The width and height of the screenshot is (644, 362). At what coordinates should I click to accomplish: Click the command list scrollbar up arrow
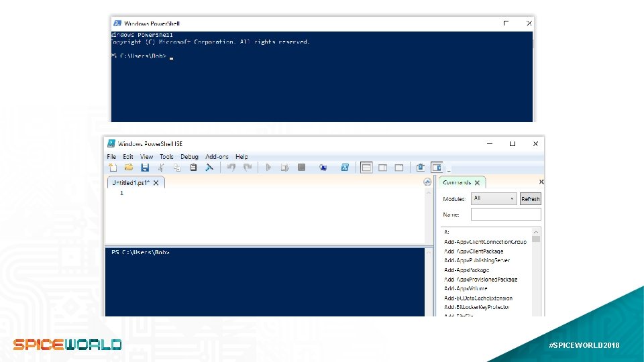[x=536, y=232]
